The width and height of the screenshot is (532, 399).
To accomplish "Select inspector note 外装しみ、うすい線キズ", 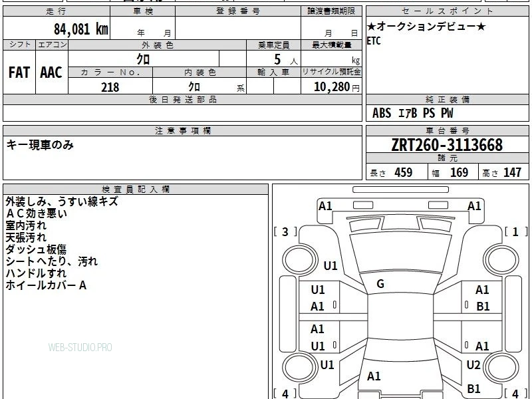I will point(62,201).
